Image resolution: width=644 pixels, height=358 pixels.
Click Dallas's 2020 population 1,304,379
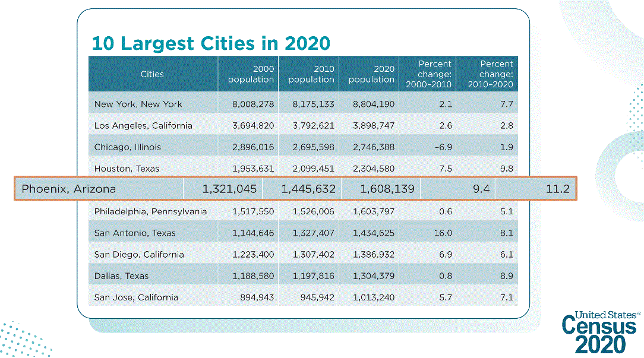[374, 276]
